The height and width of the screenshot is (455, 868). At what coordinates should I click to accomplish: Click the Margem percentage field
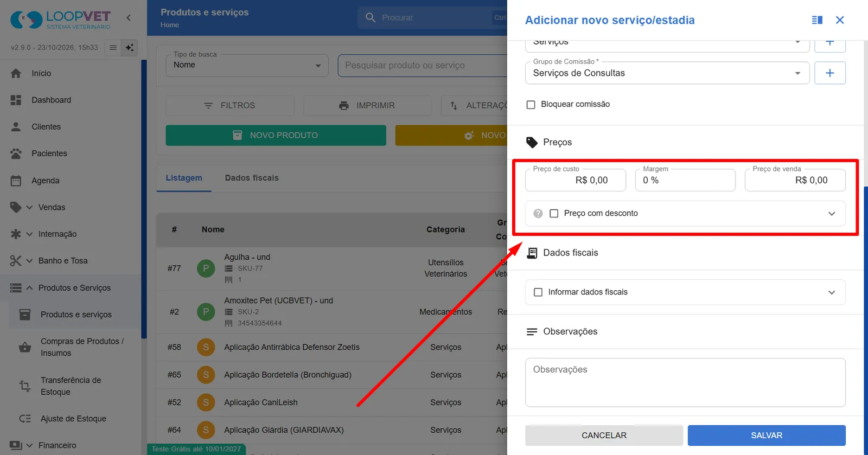pos(685,180)
